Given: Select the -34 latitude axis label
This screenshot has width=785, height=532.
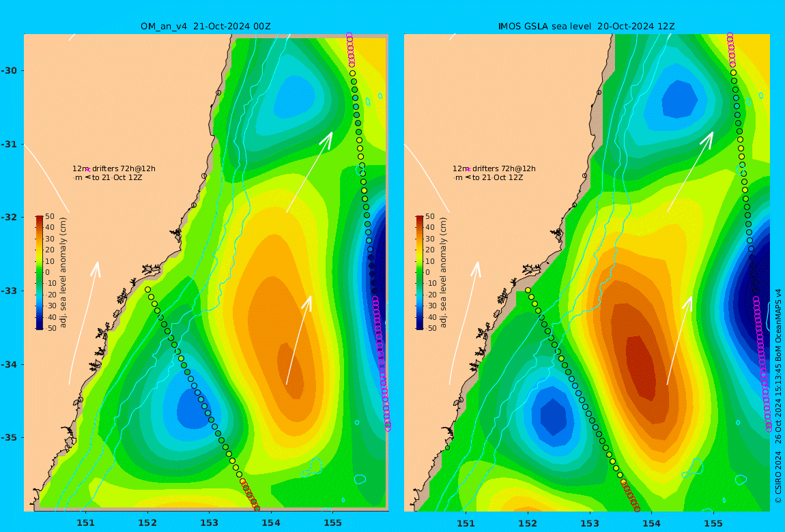Looking at the screenshot, I should tap(8, 364).
